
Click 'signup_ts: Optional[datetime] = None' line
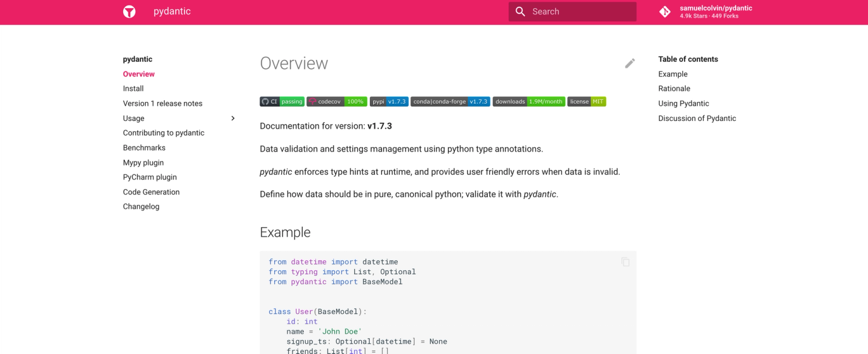point(367,341)
